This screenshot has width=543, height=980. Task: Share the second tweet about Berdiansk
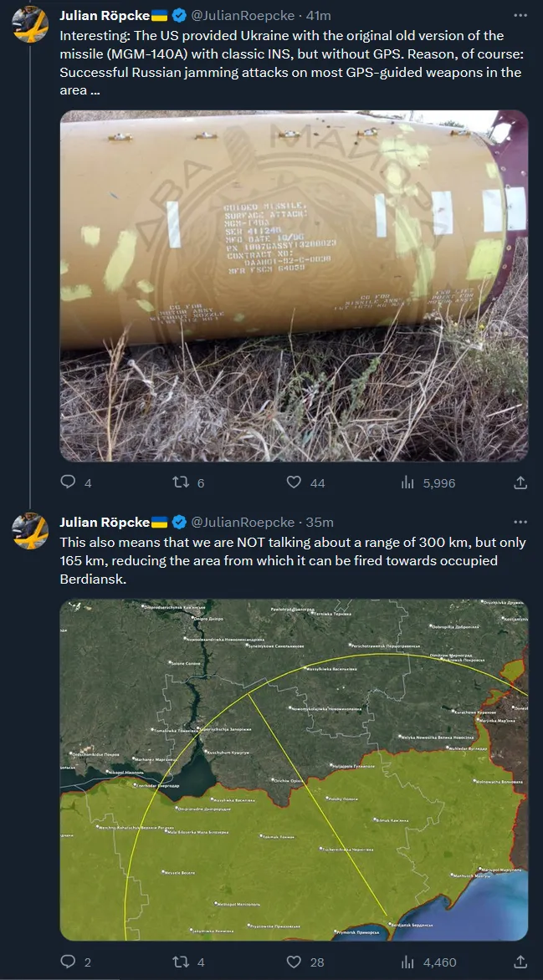click(x=520, y=962)
